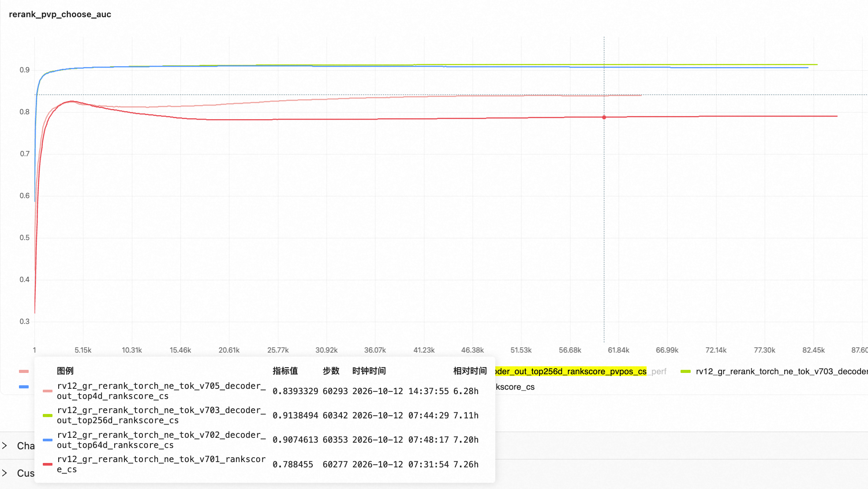Click relative time 6.28h
The height and width of the screenshot is (489, 868).
[x=466, y=391]
